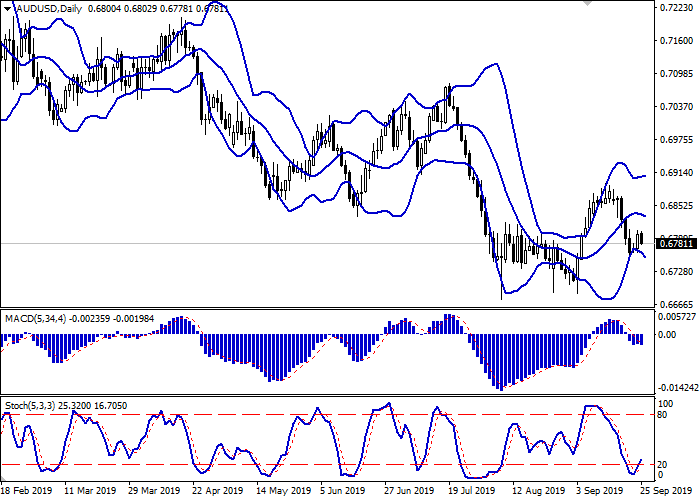The height and width of the screenshot is (500, 700).
Task: Click the 0.70985 price scale level
Action: pos(674,74)
